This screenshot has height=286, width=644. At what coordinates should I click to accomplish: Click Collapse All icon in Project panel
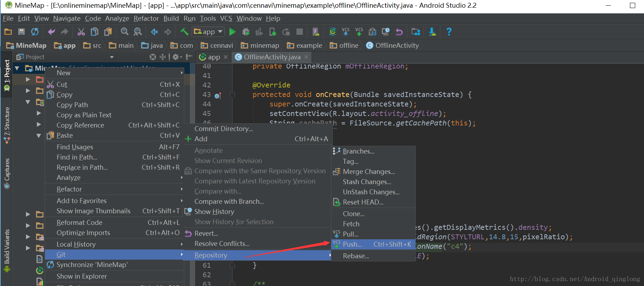click(162, 57)
